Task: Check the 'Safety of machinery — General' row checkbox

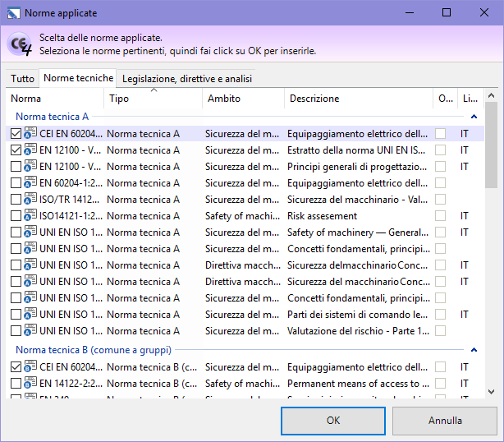Action: pyautogui.click(x=16, y=232)
